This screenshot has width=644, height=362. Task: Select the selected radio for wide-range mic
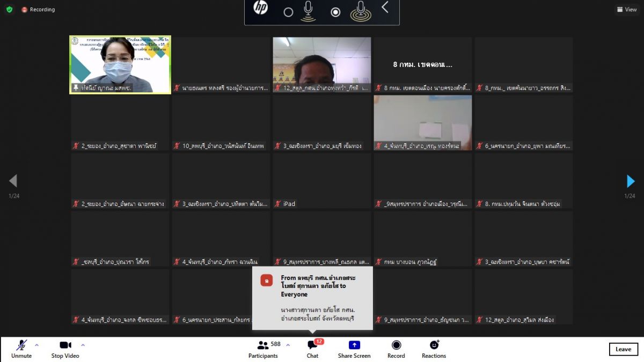pos(335,12)
